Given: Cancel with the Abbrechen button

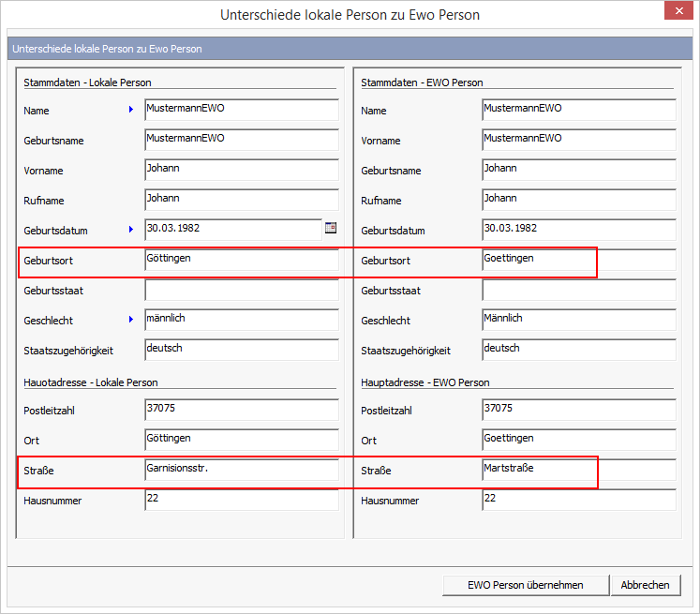Looking at the screenshot, I should (645, 585).
